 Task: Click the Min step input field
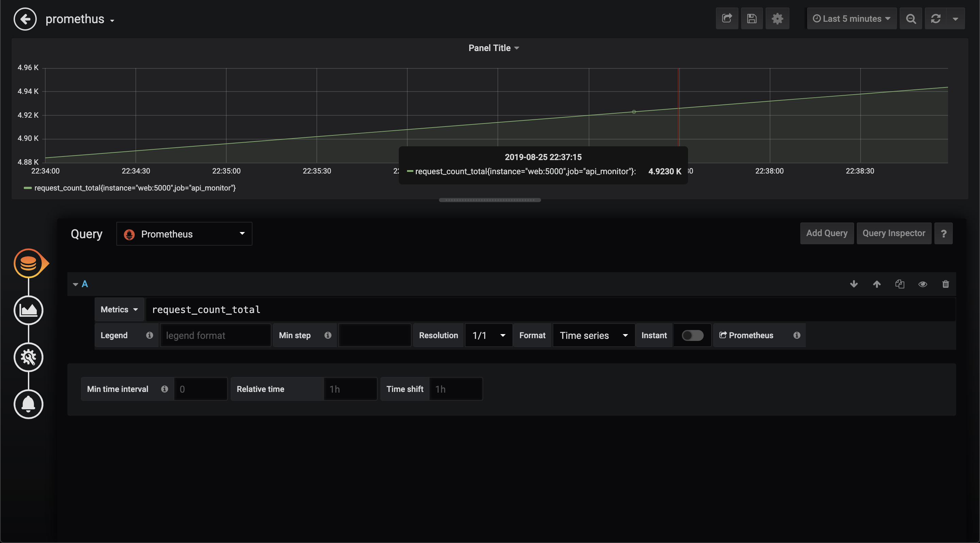pos(375,335)
